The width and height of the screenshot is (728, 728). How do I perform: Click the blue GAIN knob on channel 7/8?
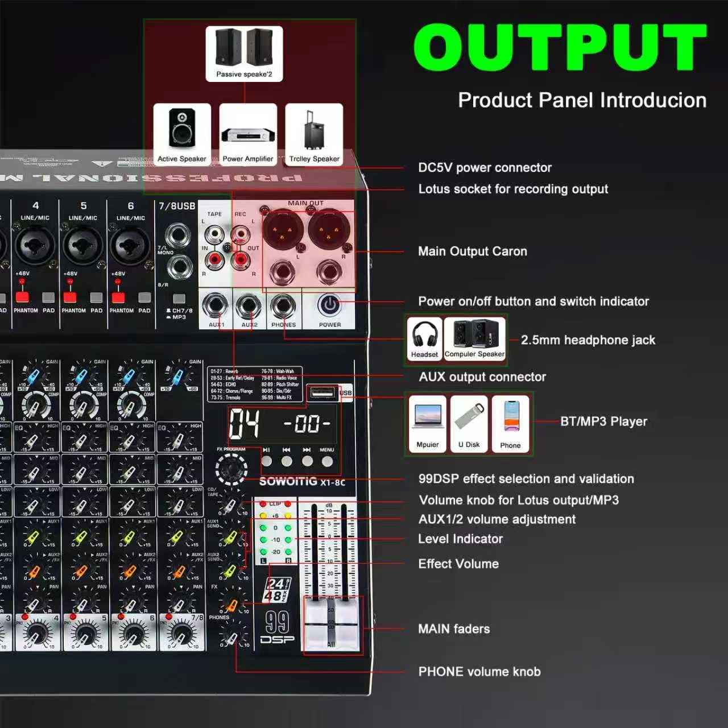(x=178, y=375)
